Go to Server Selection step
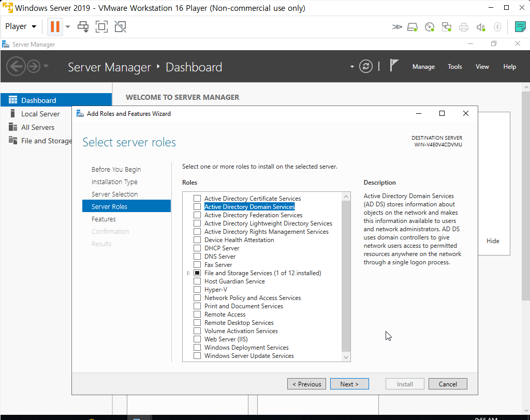The width and height of the screenshot is (530, 420). 114,194
